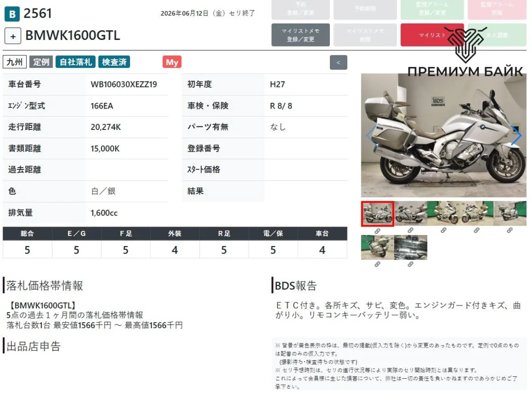
Task: Click inspection date value R 8/ 8
Action: point(281,106)
